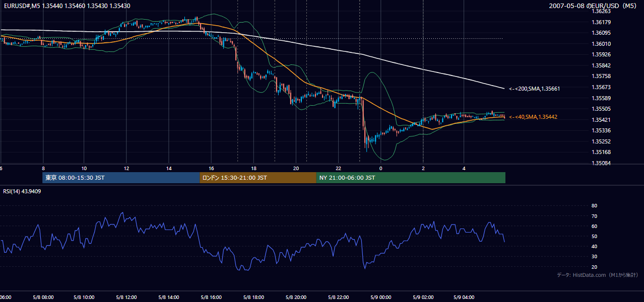This screenshot has width=644, height=302.
Task: Click price axis label 1.35168
Action: 601,152
